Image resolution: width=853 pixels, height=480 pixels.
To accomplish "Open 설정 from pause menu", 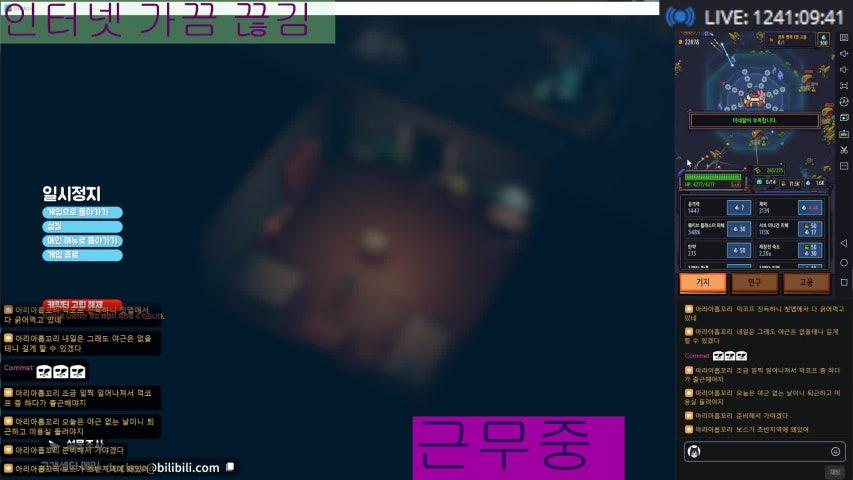I will (x=82, y=226).
